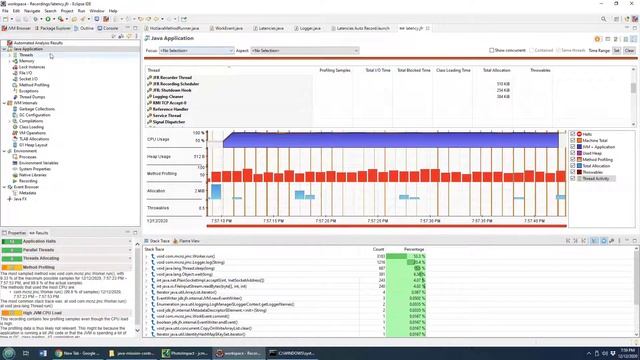This screenshot has height=360, width=640.
Task: Expand the Memory tree node
Action: (10, 61)
